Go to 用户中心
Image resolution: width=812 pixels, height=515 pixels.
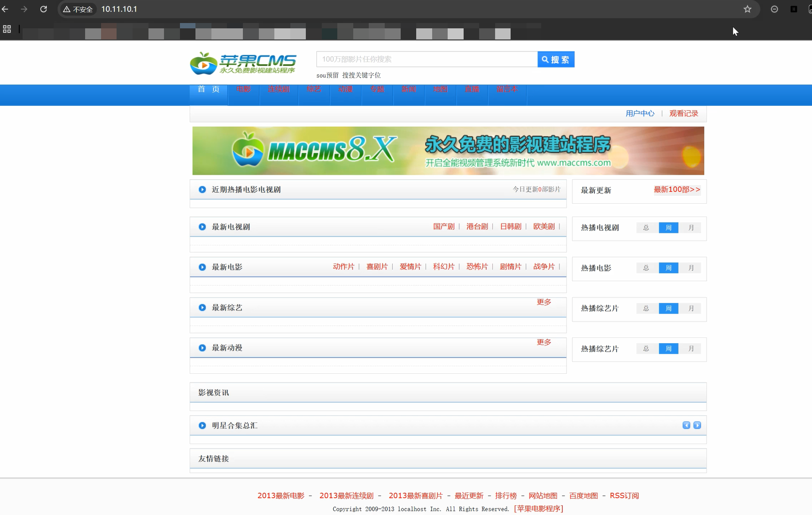[x=640, y=113]
